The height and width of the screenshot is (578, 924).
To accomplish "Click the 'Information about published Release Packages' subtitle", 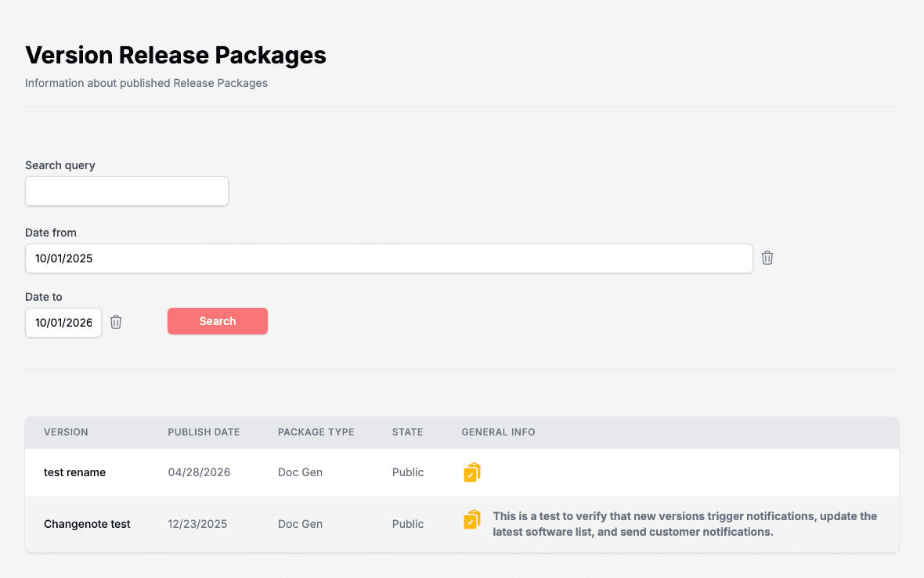I will tap(146, 83).
